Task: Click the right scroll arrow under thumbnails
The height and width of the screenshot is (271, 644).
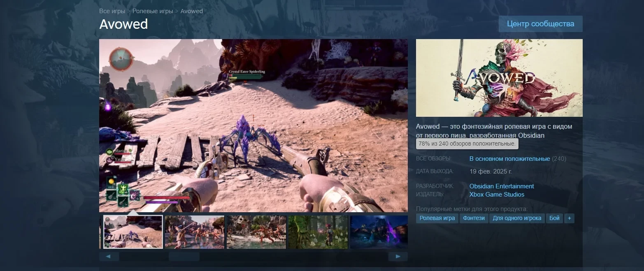Action: 398,257
